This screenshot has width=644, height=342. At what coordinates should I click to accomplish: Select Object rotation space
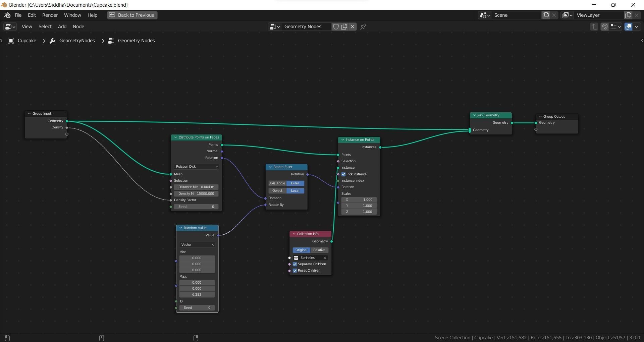click(277, 191)
